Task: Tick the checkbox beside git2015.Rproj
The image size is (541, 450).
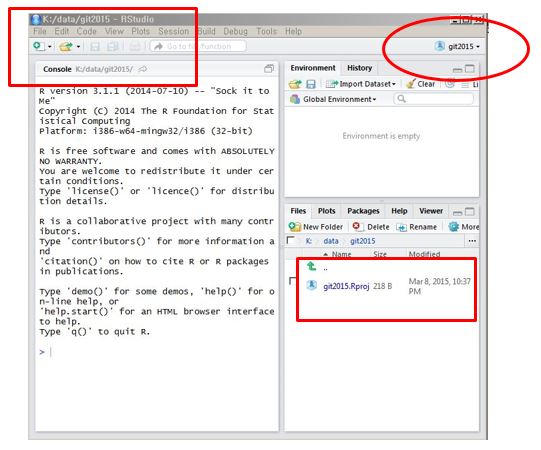Action: pos(293,281)
